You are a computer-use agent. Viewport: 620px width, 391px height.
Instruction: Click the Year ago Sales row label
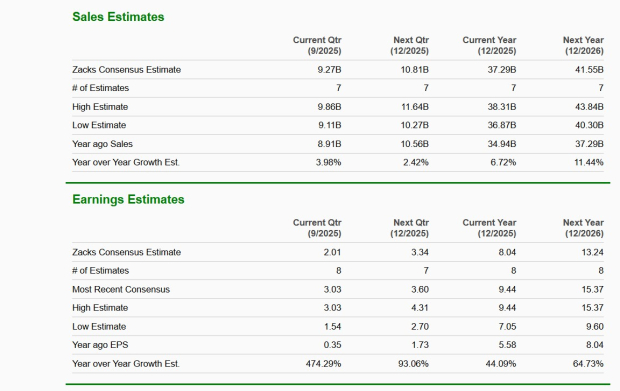point(102,144)
